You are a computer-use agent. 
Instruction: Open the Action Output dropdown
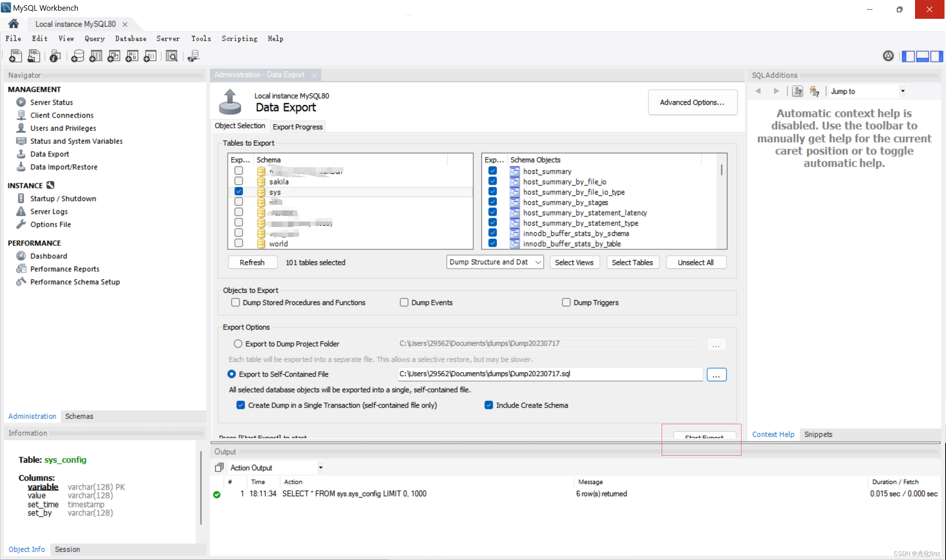pos(276,468)
